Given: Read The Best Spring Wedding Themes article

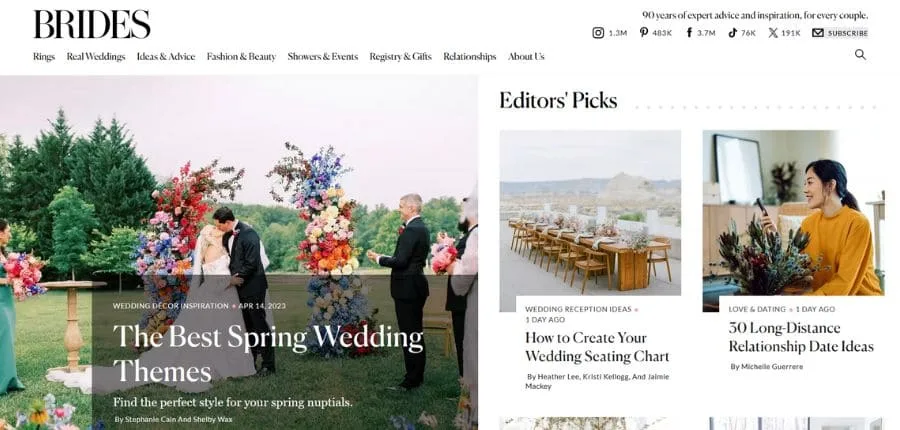Looking at the screenshot, I should coord(268,354).
